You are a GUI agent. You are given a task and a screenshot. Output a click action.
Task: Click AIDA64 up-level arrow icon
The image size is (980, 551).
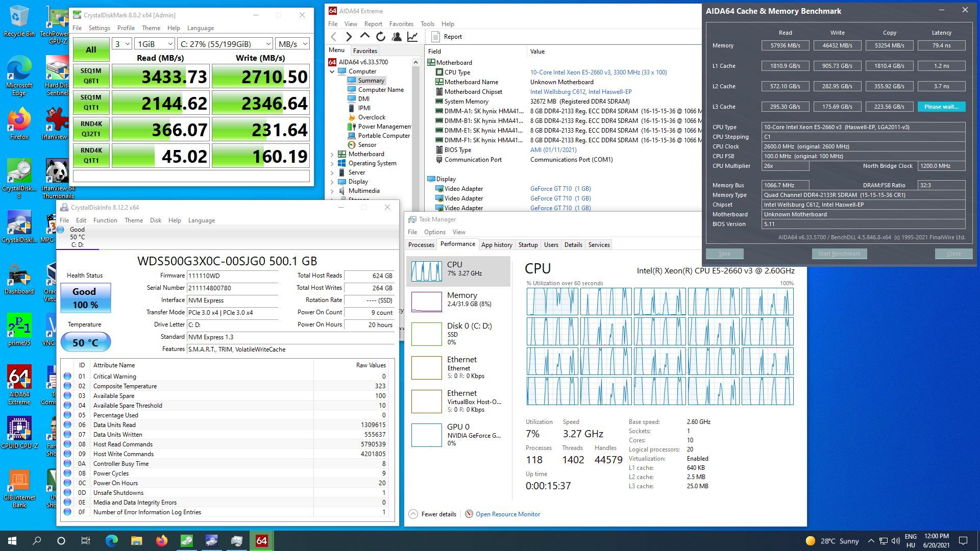364,36
